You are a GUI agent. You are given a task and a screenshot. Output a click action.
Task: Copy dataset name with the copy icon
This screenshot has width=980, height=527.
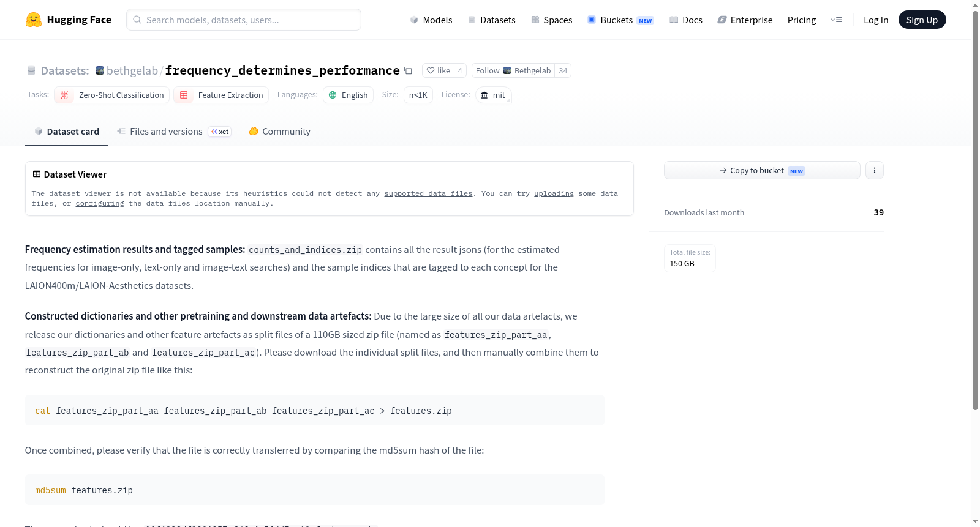click(x=408, y=70)
